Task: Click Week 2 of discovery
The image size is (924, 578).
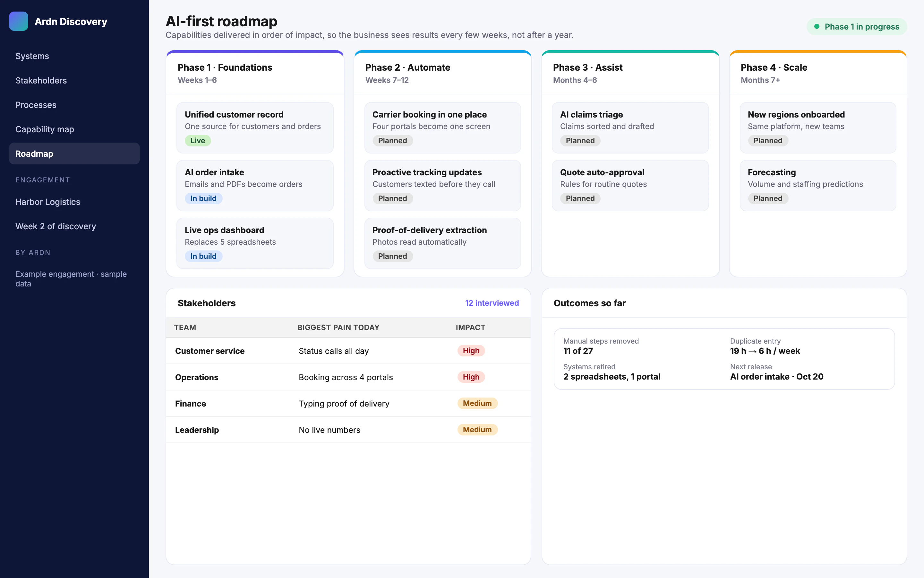Action: pos(74,226)
